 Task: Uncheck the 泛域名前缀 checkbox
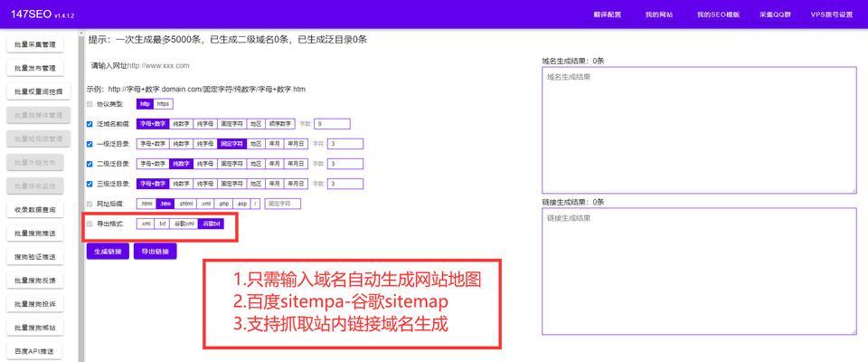point(90,124)
